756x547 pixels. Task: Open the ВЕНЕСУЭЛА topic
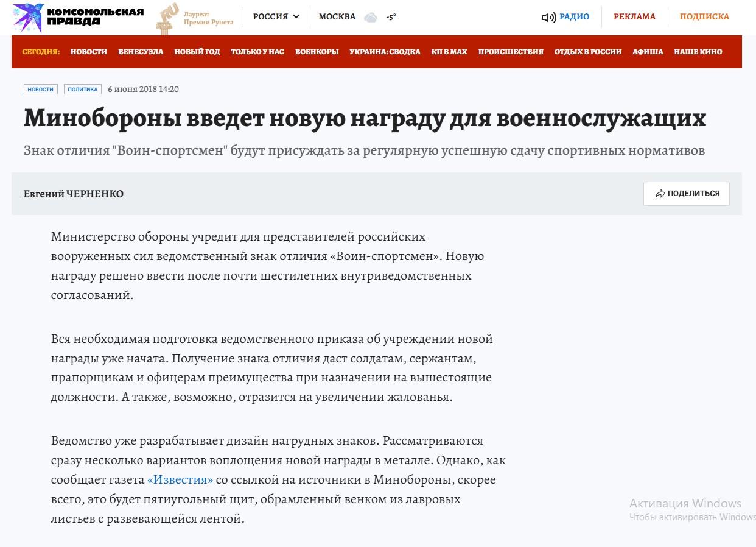141,52
